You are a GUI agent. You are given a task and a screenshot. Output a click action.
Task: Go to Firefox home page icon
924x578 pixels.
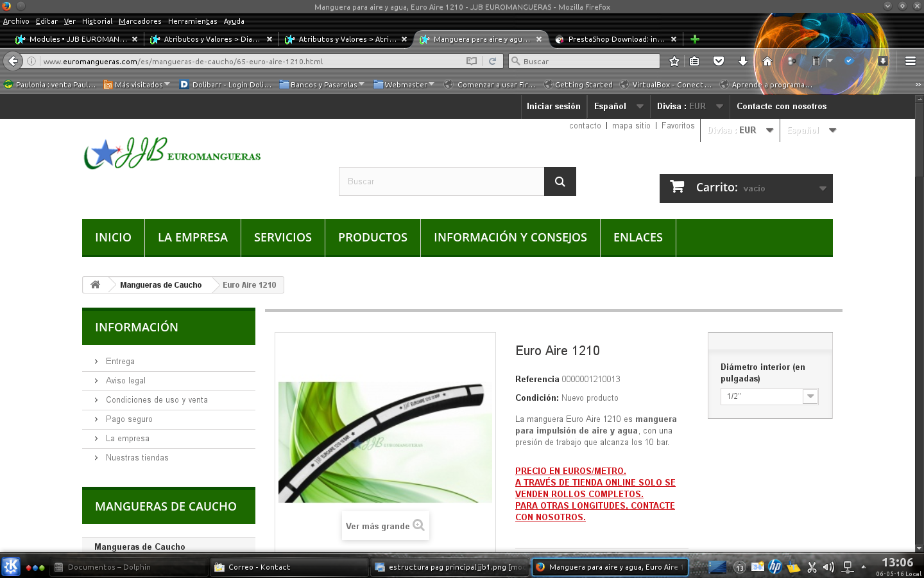pos(767,61)
